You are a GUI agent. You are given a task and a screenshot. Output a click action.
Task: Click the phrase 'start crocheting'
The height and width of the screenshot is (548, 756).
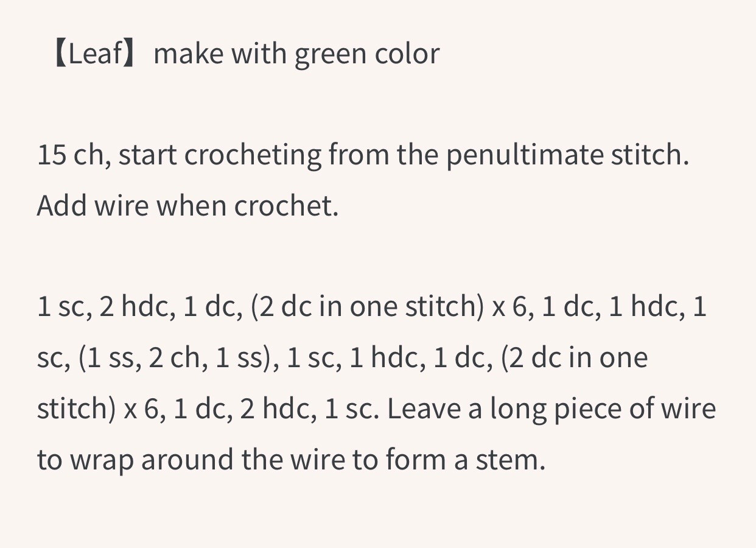pos(220,155)
